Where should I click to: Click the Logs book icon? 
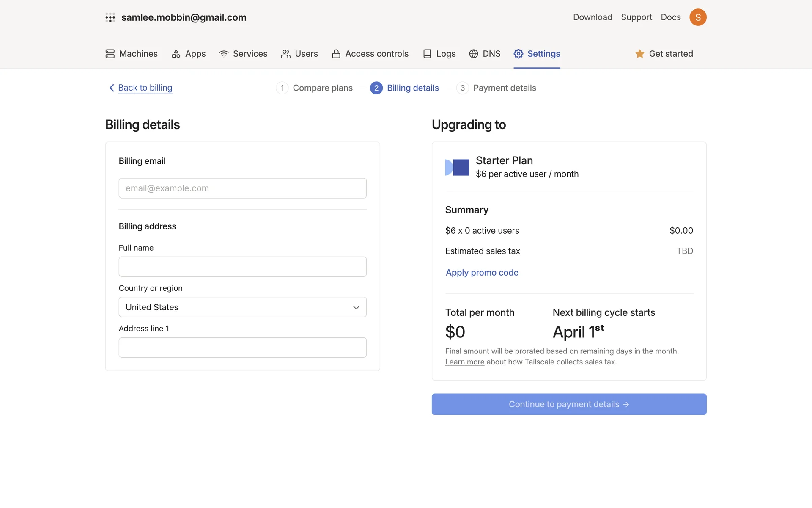pyautogui.click(x=427, y=54)
